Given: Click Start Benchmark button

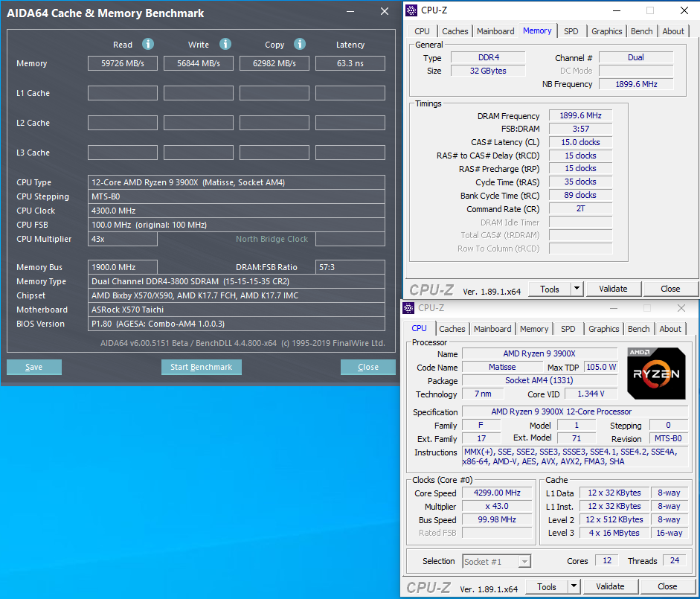Looking at the screenshot, I should tap(202, 367).
